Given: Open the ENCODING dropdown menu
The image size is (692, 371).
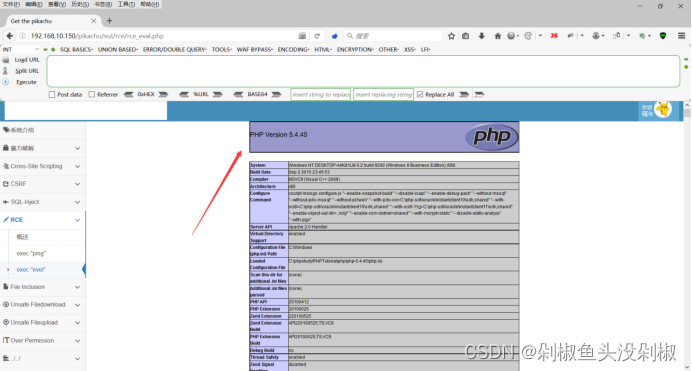Looking at the screenshot, I should pyautogui.click(x=293, y=49).
